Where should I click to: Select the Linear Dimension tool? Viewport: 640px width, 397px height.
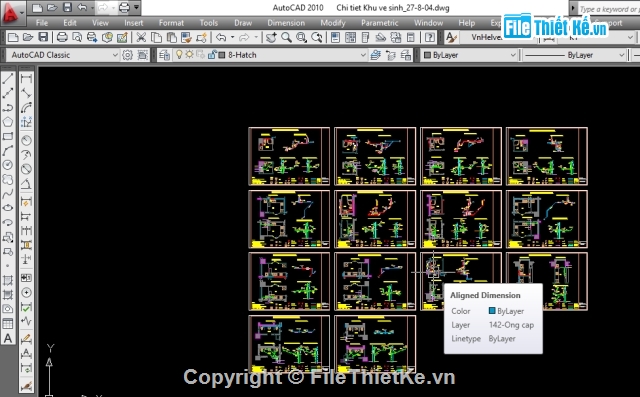pyautogui.click(x=26, y=78)
